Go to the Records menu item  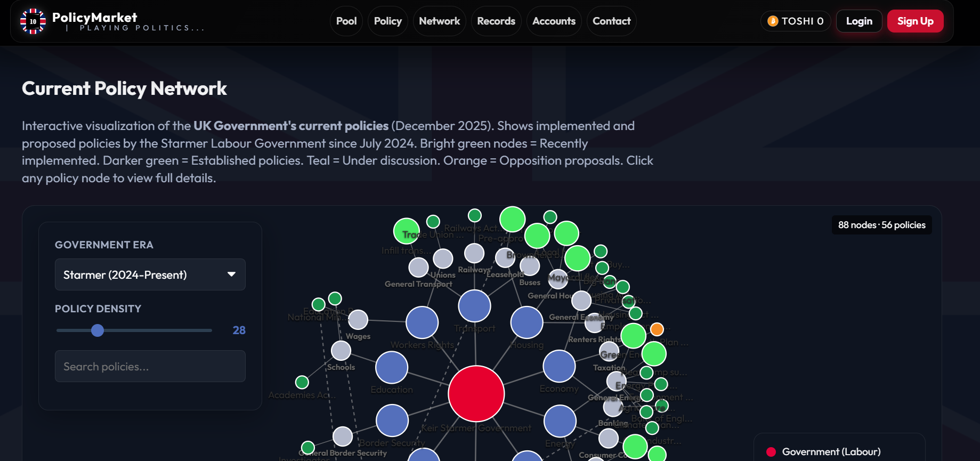[496, 21]
